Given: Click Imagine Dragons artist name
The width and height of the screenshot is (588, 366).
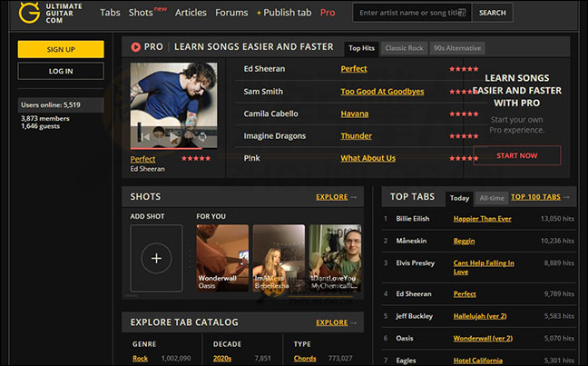Looking at the screenshot, I should point(275,136).
